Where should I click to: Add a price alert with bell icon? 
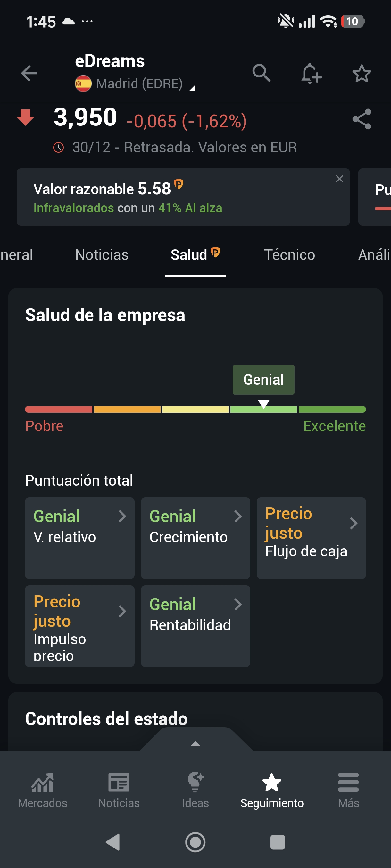311,73
